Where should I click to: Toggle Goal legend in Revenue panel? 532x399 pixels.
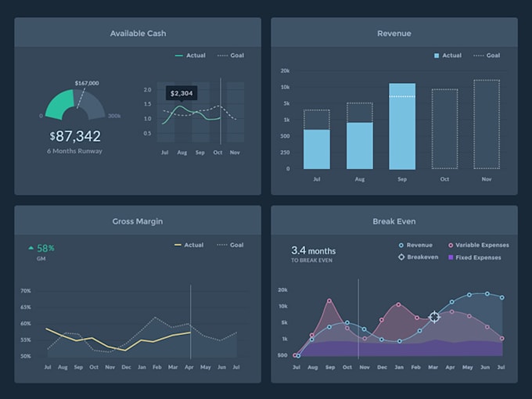(487, 56)
